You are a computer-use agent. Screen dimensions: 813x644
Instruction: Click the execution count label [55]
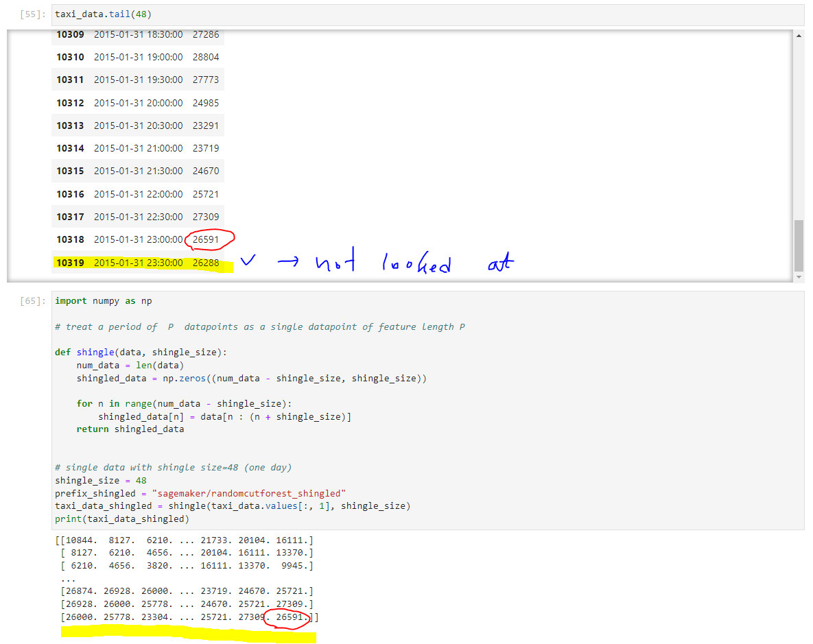[30, 14]
